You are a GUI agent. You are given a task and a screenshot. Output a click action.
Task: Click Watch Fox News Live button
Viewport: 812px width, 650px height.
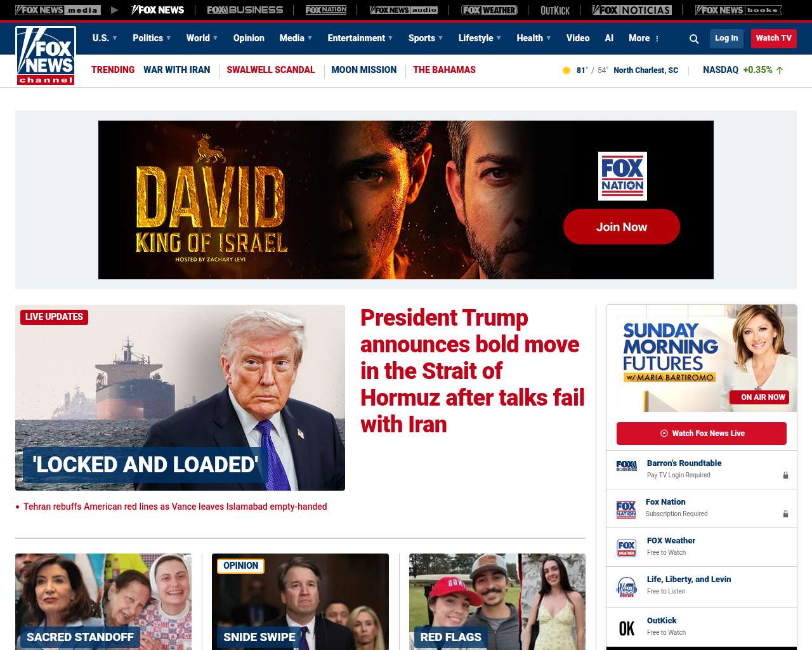[x=702, y=434]
